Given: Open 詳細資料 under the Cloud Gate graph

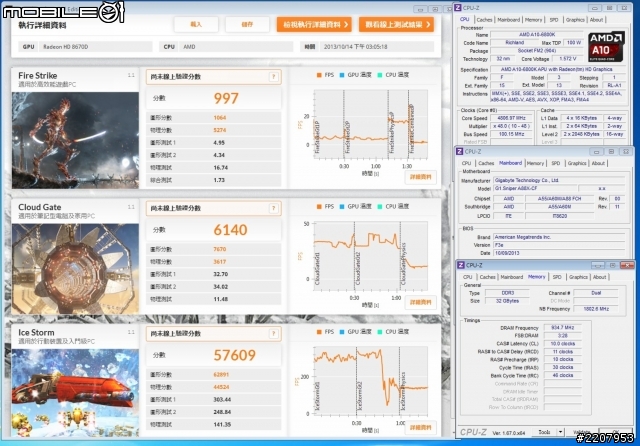Looking at the screenshot, I should click(x=420, y=302).
